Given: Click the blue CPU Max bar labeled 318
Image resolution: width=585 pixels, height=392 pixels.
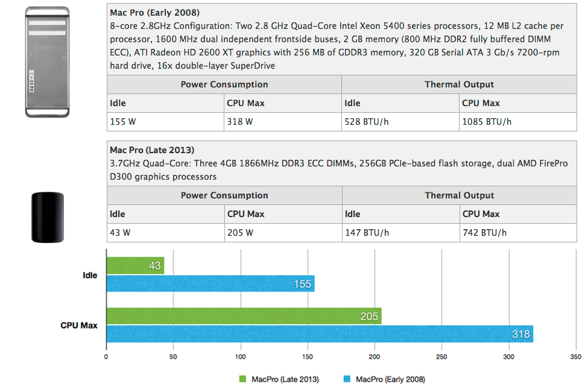Looking at the screenshot, I should 320,334.
